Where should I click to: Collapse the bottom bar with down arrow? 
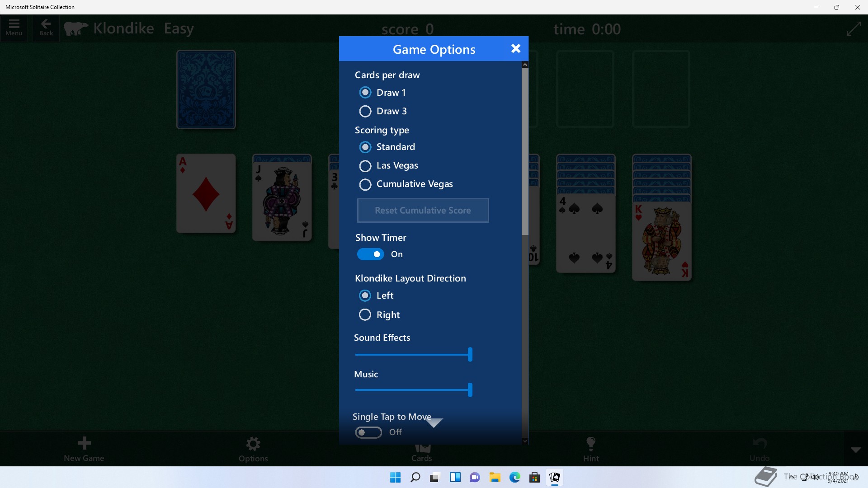click(856, 450)
